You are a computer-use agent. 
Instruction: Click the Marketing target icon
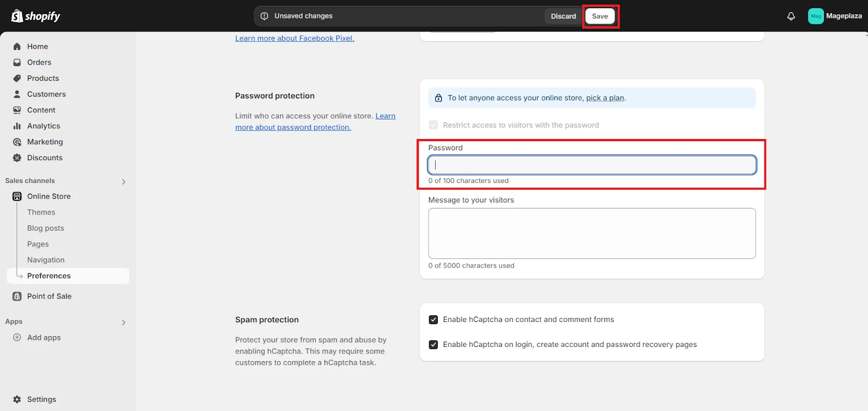[x=17, y=142]
